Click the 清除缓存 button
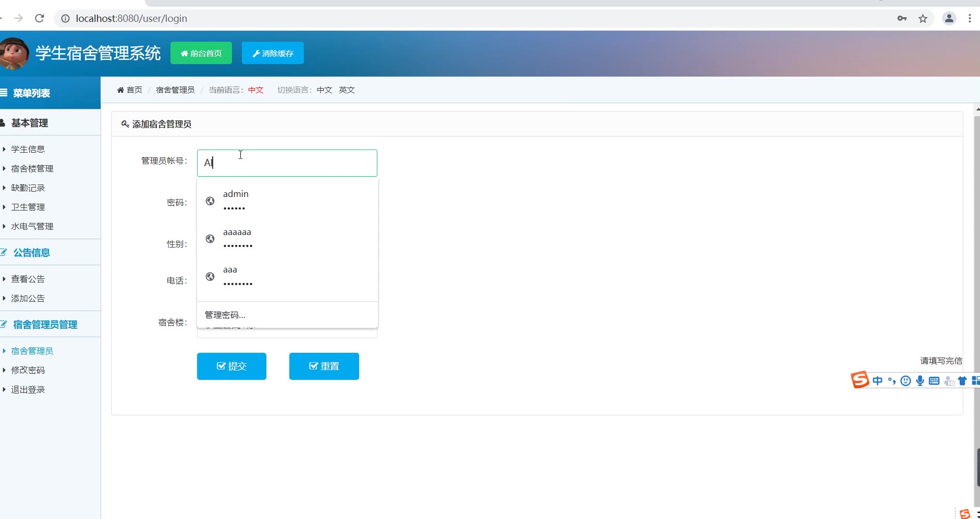 (273, 53)
